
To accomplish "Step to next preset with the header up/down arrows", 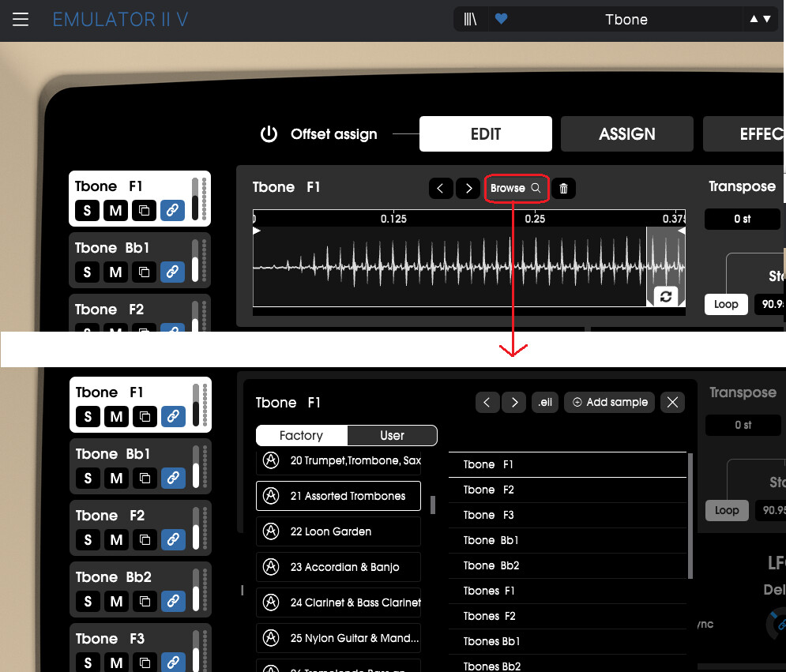I will pos(766,20).
